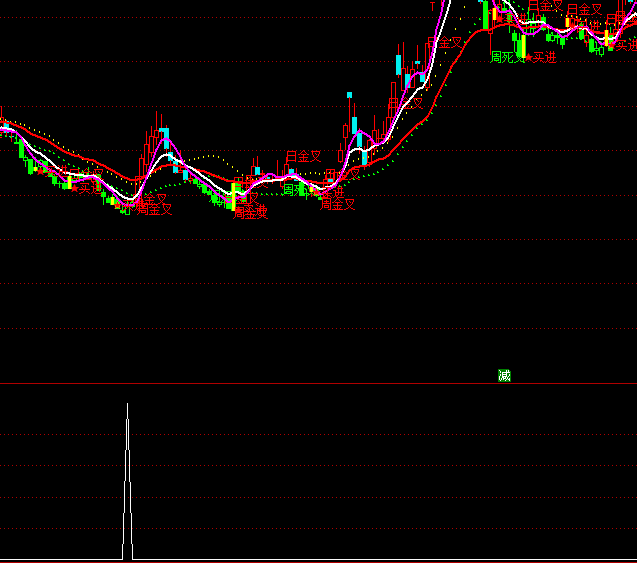Viewport: 637px width, 563px height.
Task: Click the 日金叉 label in mid-chart
Action: click(303, 156)
